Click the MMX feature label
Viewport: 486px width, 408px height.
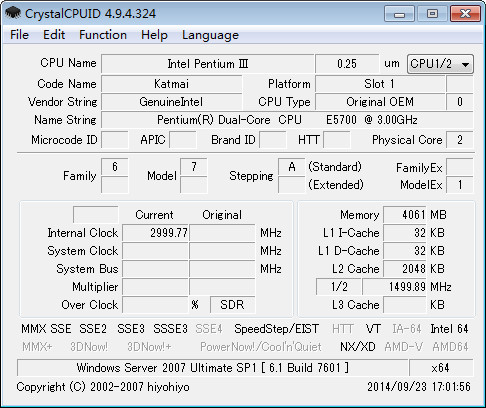(x=34, y=329)
